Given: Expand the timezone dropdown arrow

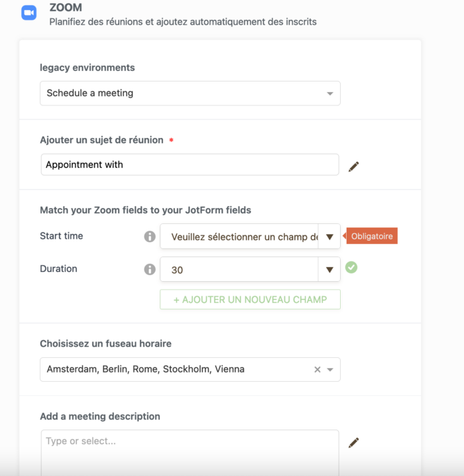Looking at the screenshot, I should 330,370.
